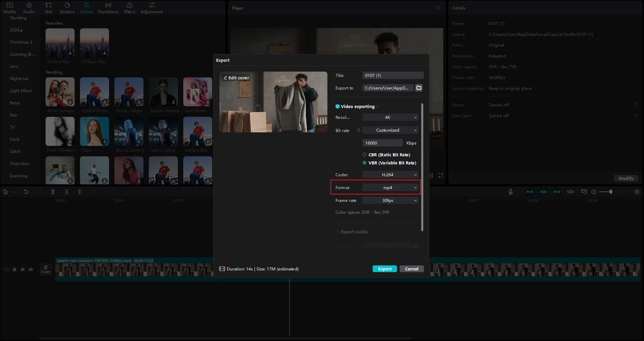Click the microphone record icon
This screenshot has width=644, height=341.
(511, 192)
